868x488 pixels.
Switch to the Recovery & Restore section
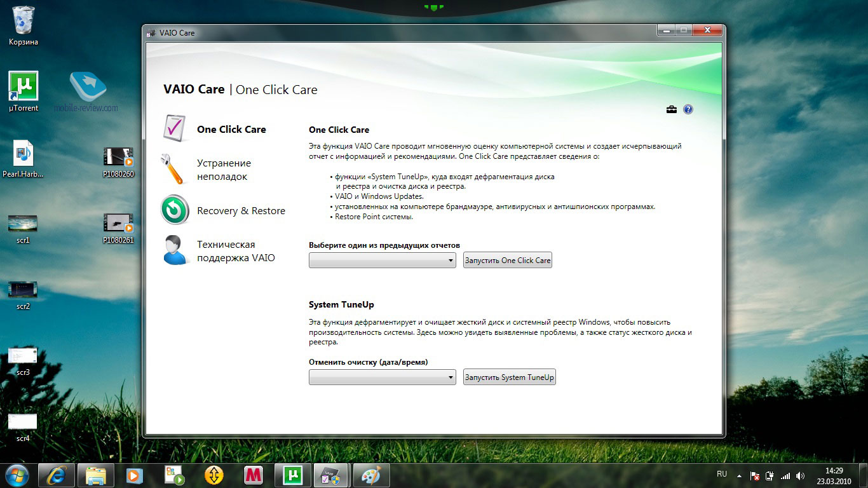(x=241, y=211)
